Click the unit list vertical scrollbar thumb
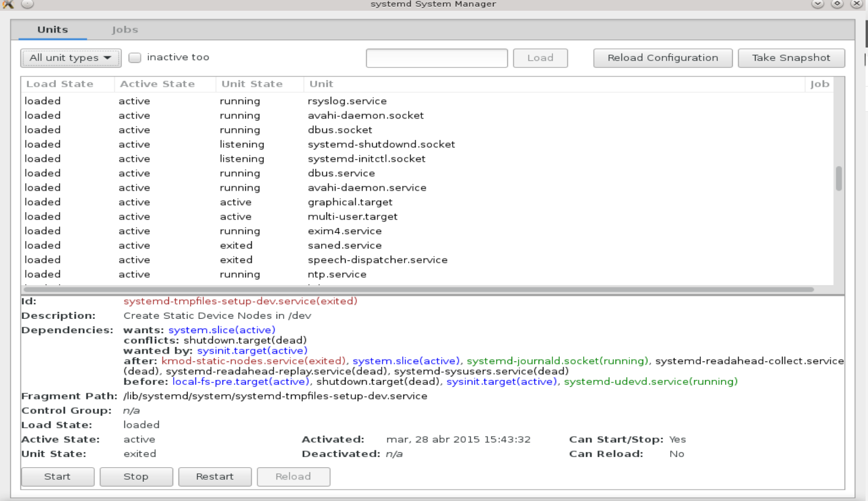This screenshot has height=501, width=868. [x=839, y=178]
